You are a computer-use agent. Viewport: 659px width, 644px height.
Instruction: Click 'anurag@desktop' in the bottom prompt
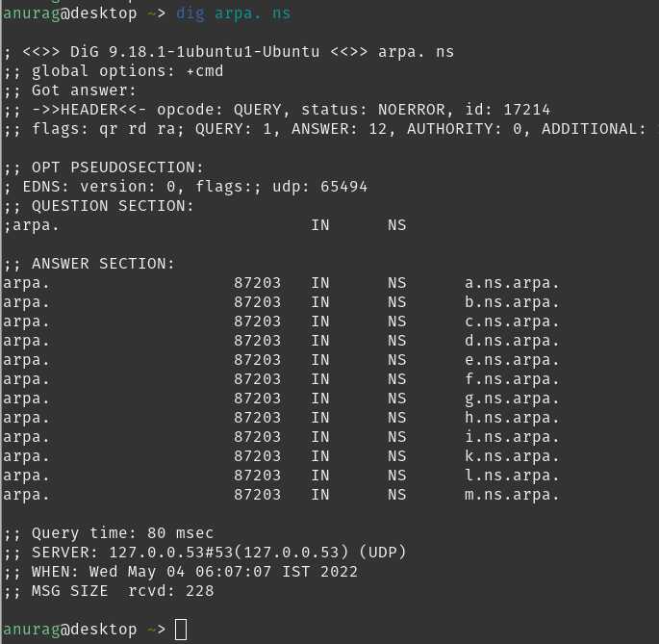click(70, 630)
